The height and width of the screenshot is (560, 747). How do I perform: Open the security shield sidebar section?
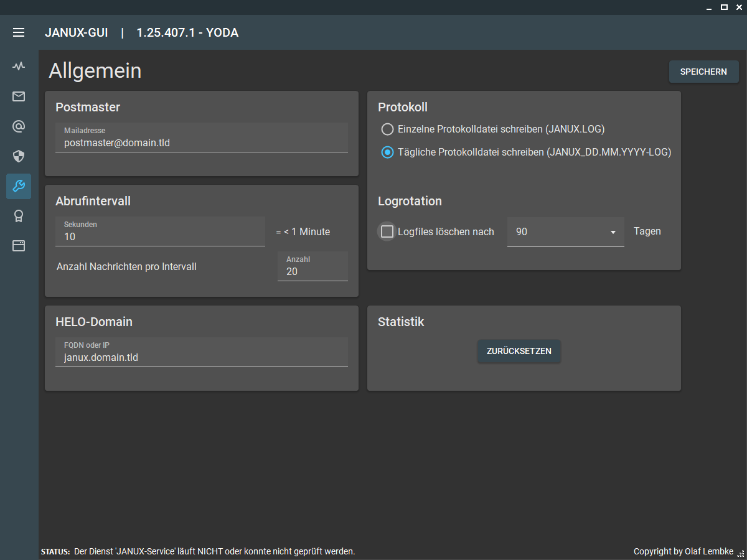pyautogui.click(x=19, y=156)
